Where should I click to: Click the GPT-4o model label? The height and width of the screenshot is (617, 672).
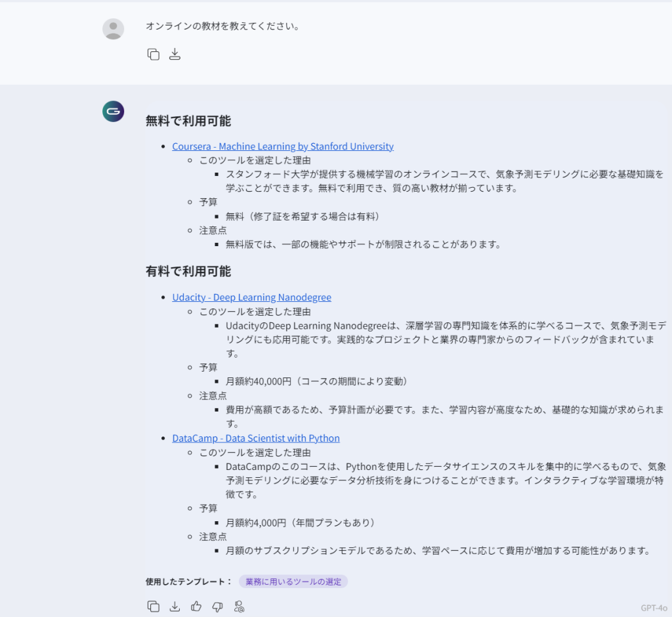(653, 607)
